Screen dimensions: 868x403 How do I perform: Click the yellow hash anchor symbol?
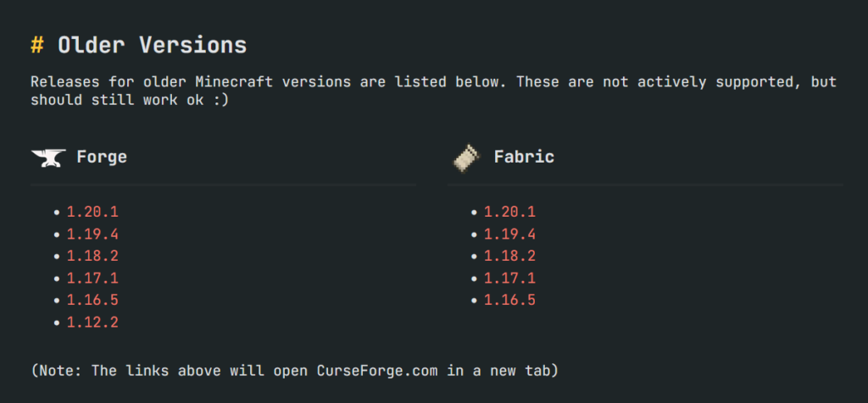click(x=37, y=45)
